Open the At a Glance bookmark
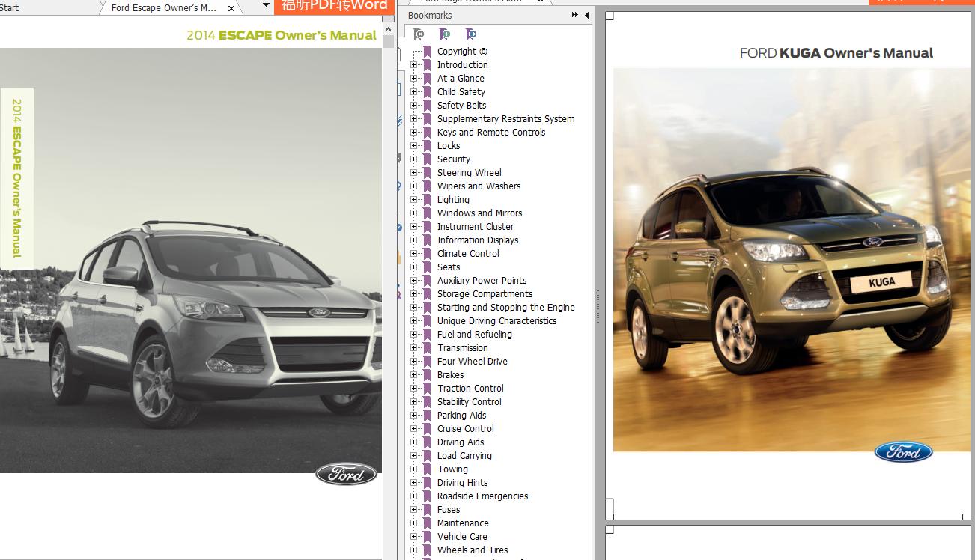Screen dimensions: 975x560 point(461,79)
